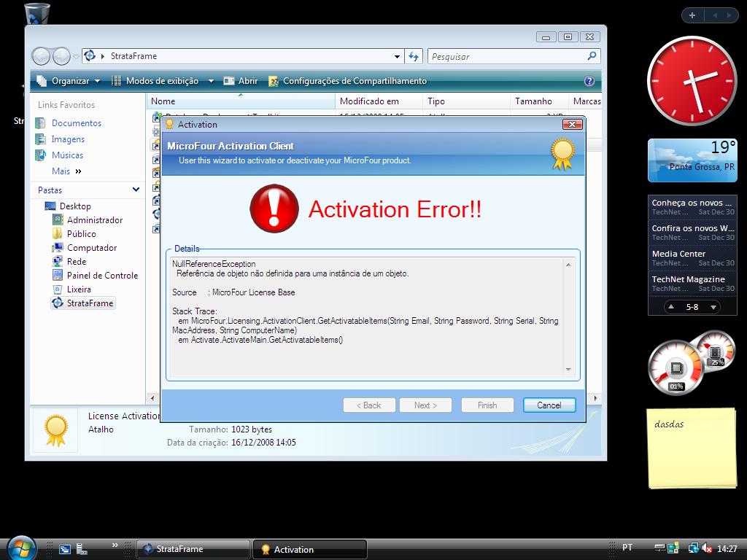Screen dimensions: 747x560
Task: Click the Explorer help question mark icon
Action: (x=589, y=81)
